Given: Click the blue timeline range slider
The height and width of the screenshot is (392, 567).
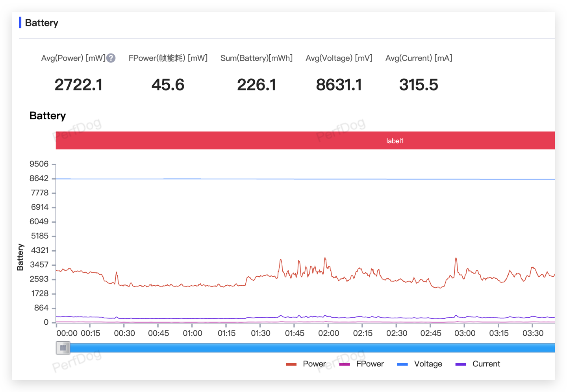Looking at the screenshot, I should pyautogui.click(x=312, y=348).
